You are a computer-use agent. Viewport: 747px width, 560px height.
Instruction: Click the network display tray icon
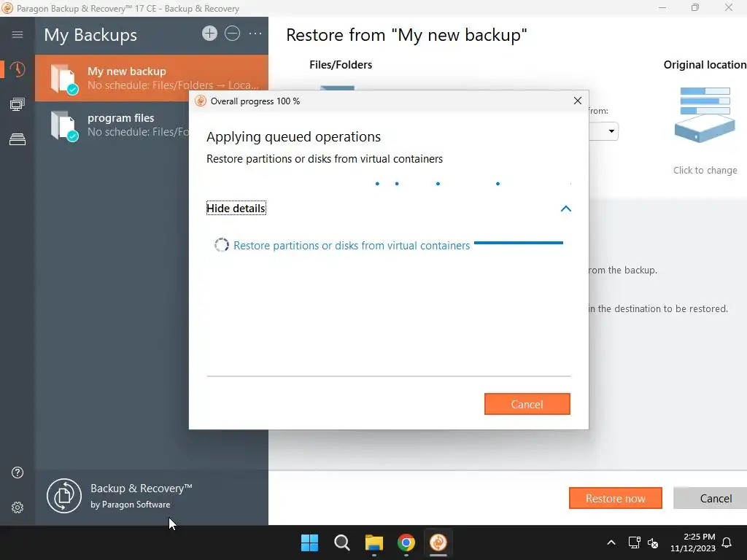tap(634, 542)
